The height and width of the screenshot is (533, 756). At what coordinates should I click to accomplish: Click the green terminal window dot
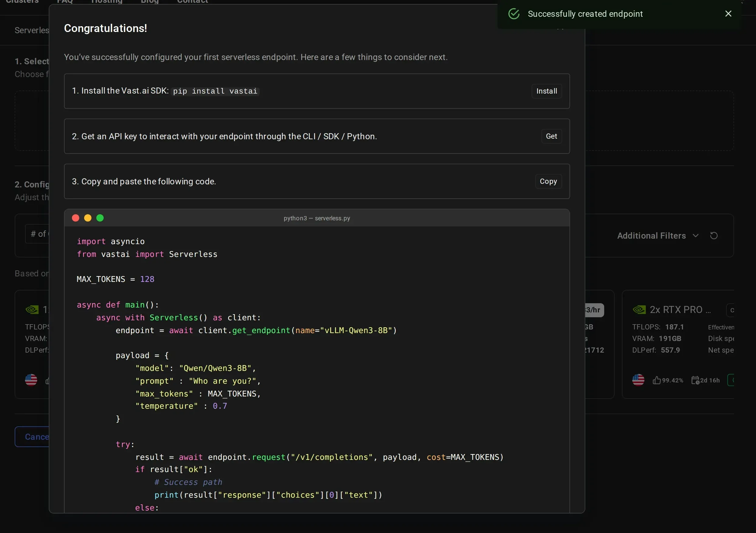click(x=100, y=218)
